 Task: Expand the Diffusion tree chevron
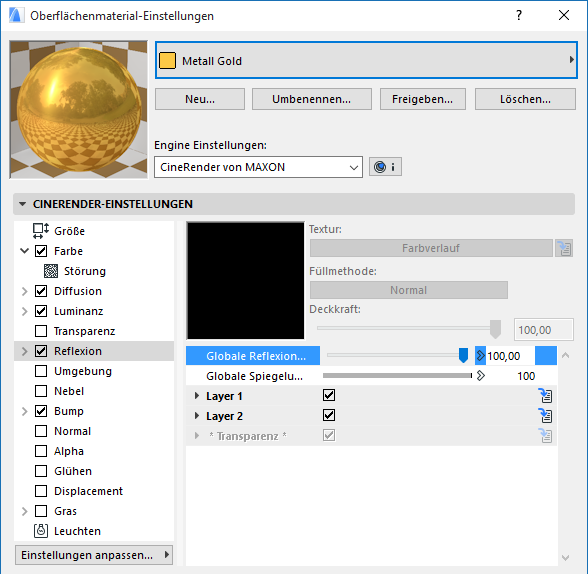(x=24, y=291)
